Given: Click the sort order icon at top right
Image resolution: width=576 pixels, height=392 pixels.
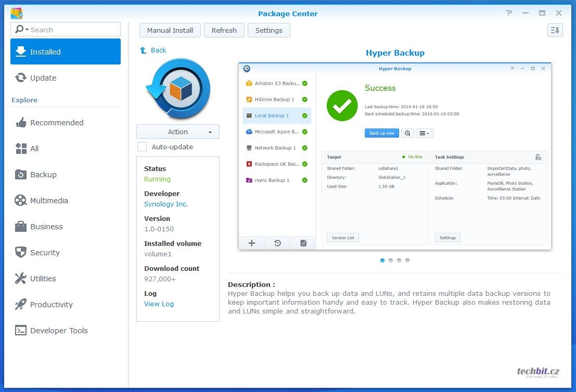Looking at the screenshot, I should [555, 30].
